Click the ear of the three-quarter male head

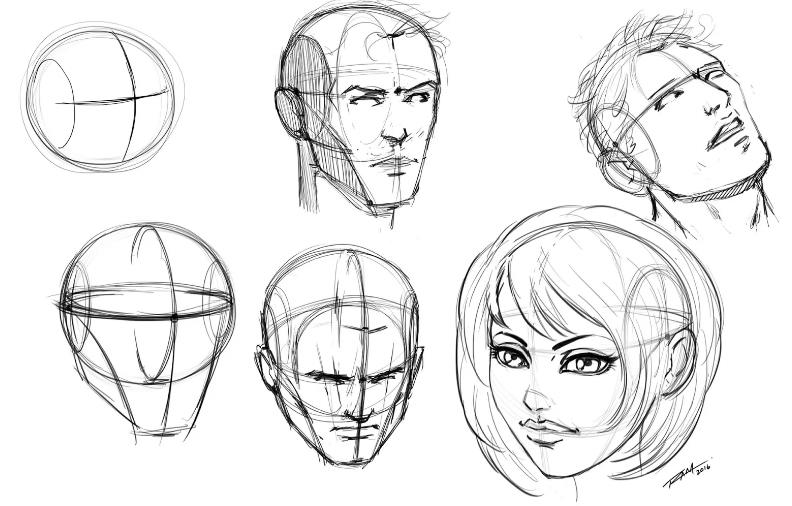pyautogui.click(x=287, y=113)
